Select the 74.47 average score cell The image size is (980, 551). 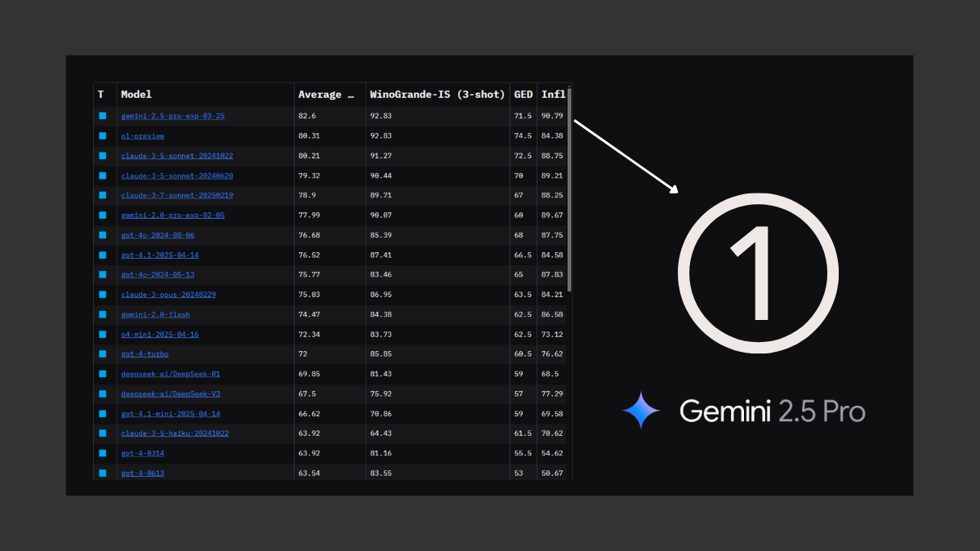click(309, 314)
